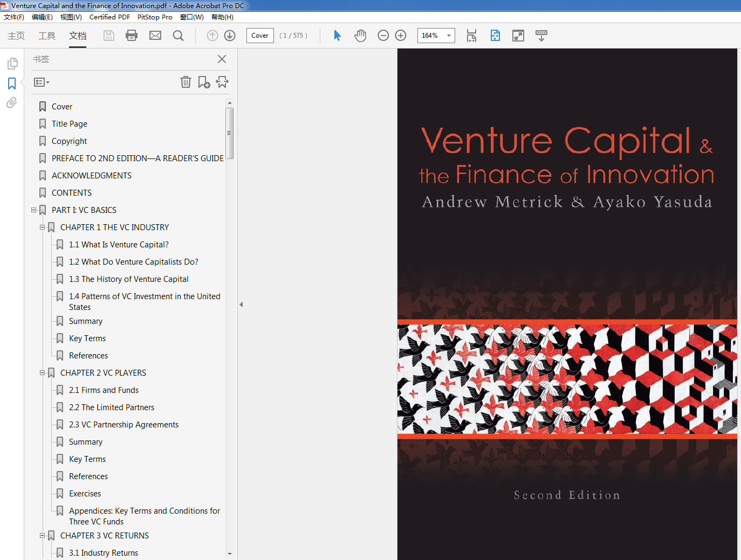Click the Save file icon
The image size is (741, 560).
pos(109,36)
